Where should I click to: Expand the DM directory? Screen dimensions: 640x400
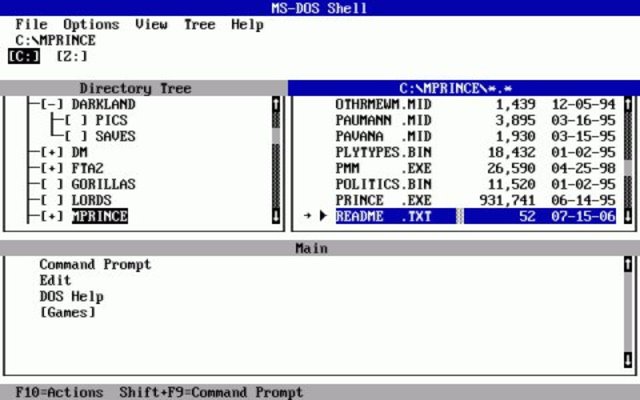52,152
